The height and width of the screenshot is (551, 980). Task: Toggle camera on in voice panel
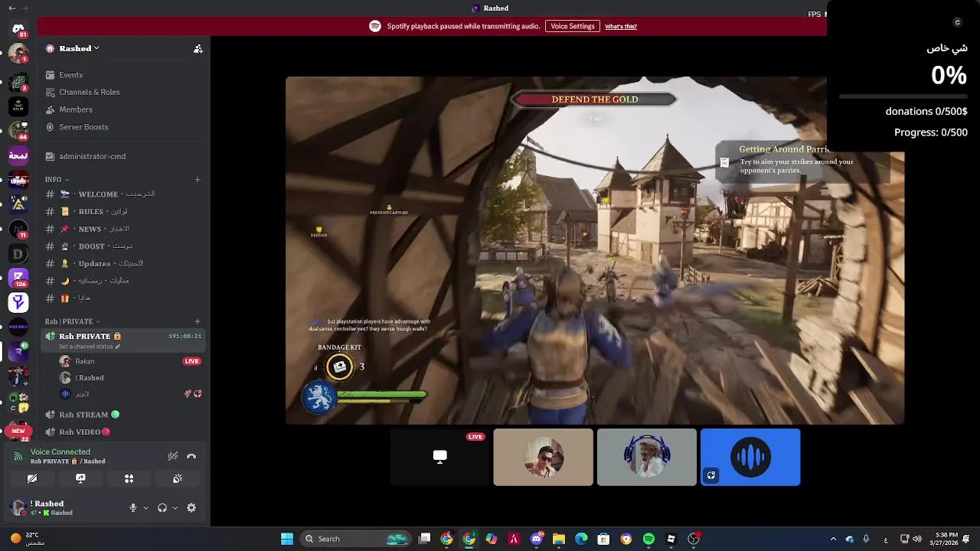(x=32, y=478)
